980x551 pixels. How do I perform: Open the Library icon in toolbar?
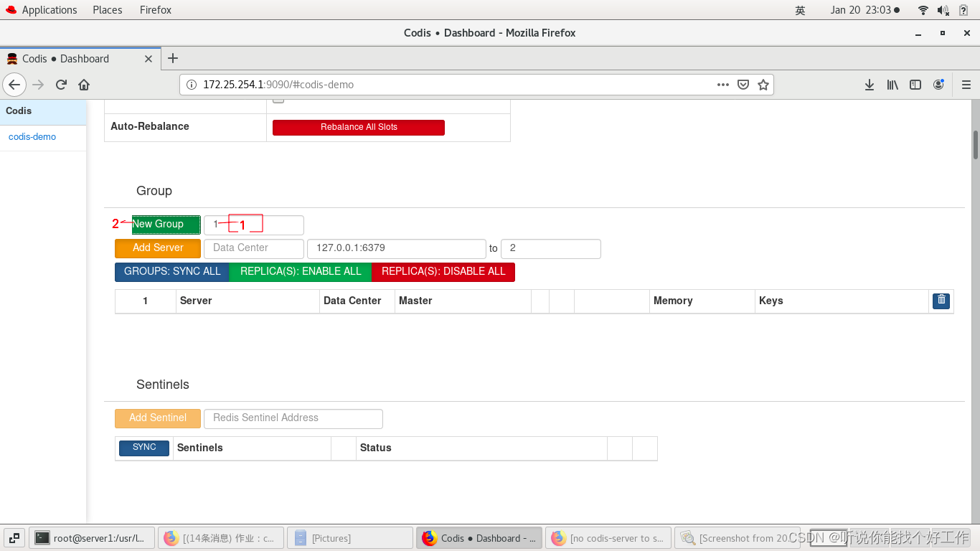(892, 85)
